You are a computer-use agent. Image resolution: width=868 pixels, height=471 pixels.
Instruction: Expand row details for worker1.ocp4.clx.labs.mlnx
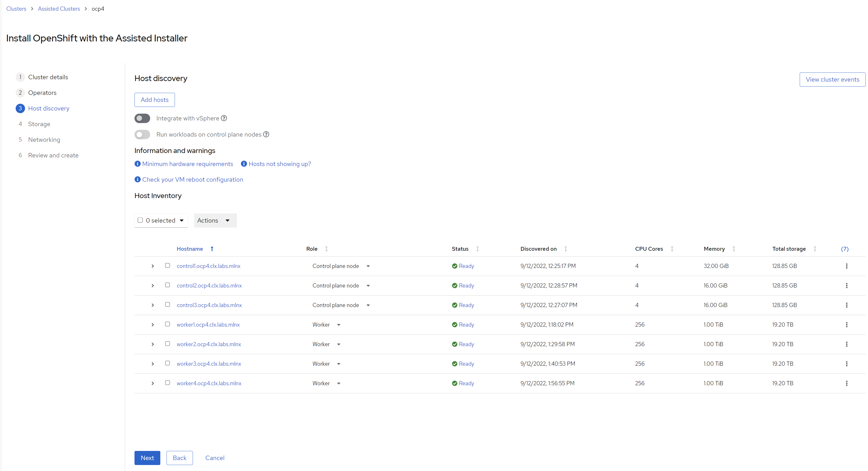coord(153,325)
